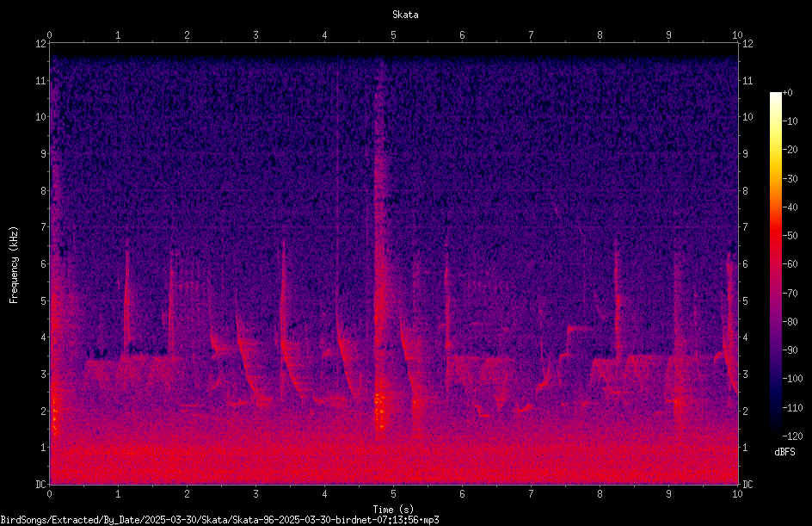Click "12" on the right frequency axis
This screenshot has width=812, height=526.
pyautogui.click(x=747, y=44)
